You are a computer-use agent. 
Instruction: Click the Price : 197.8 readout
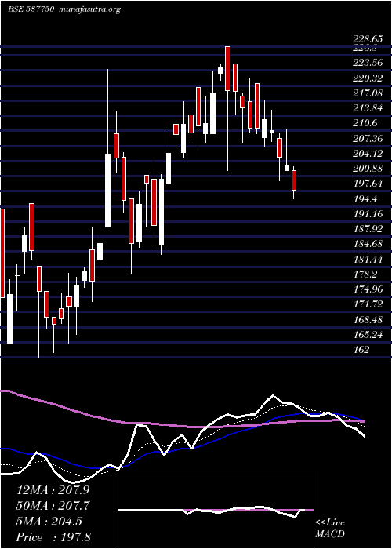point(54,537)
